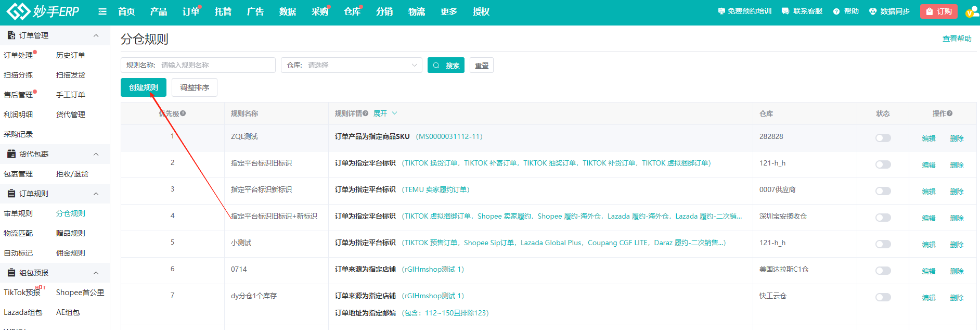Screen dimensions: 980x330
Task: Focus the 规则名称 search input
Action: click(198, 65)
